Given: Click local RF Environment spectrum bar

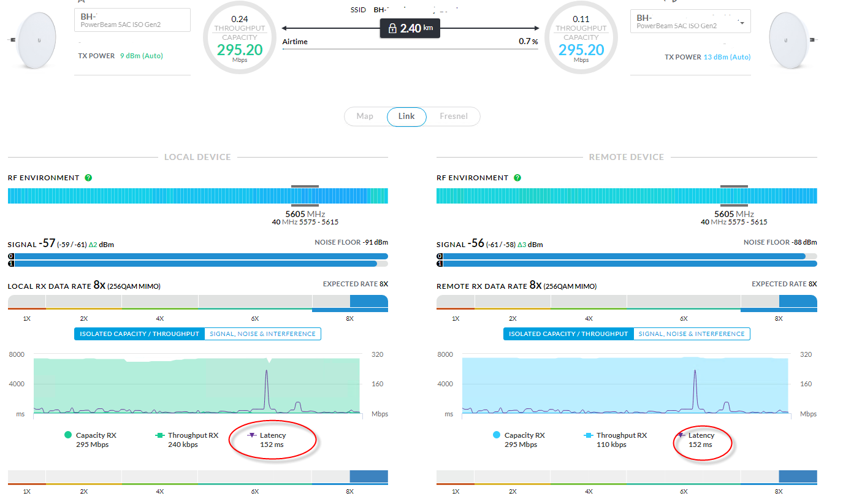Looking at the screenshot, I should pos(198,196).
